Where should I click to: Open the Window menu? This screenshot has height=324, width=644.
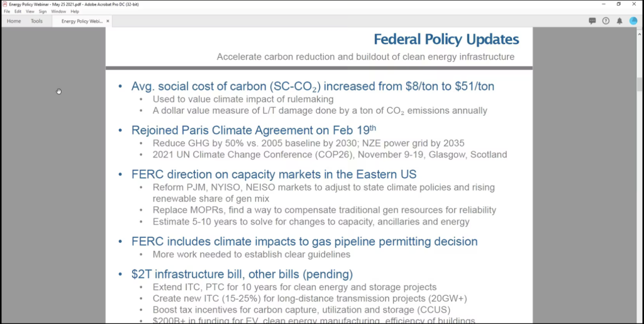point(58,11)
